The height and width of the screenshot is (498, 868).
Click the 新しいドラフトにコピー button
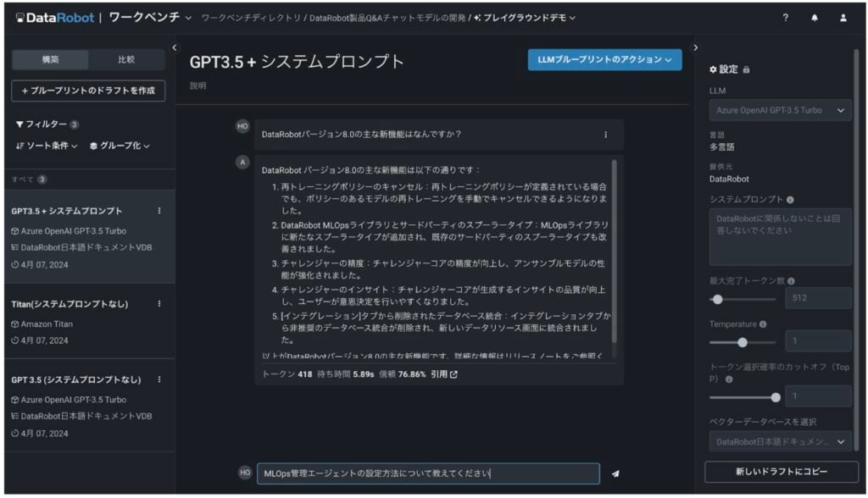click(x=779, y=472)
